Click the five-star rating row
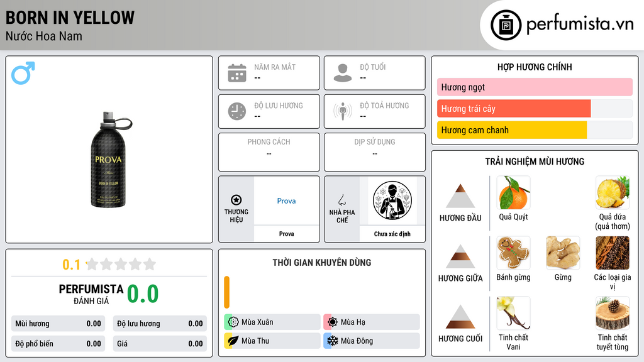The width and height of the screenshot is (644, 362). coord(121,264)
